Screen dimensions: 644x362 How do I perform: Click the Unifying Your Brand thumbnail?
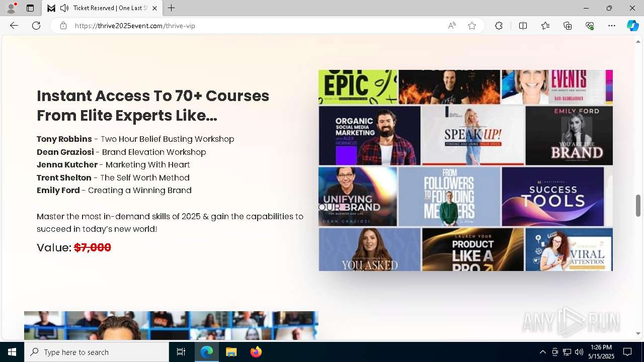click(358, 197)
